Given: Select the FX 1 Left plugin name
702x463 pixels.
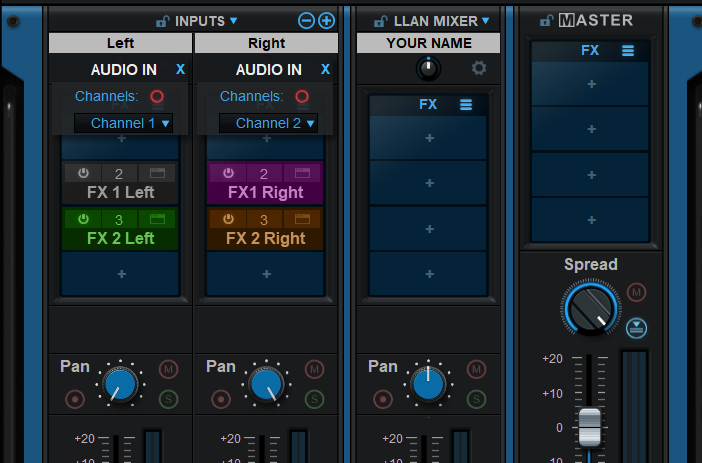Looking at the screenshot, I should (120, 193).
